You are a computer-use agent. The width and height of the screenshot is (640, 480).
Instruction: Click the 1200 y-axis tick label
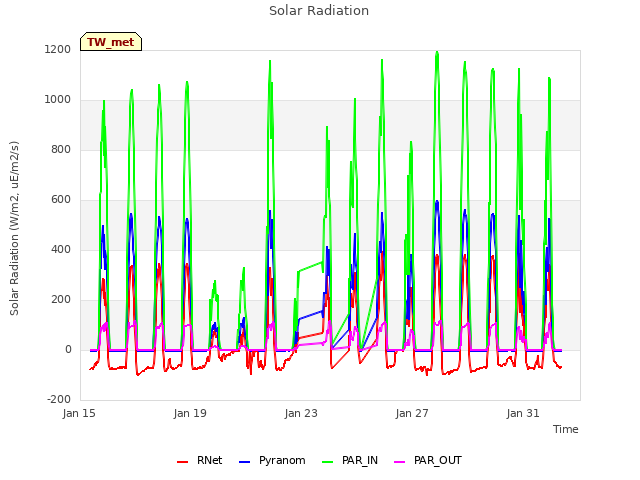[58, 50]
